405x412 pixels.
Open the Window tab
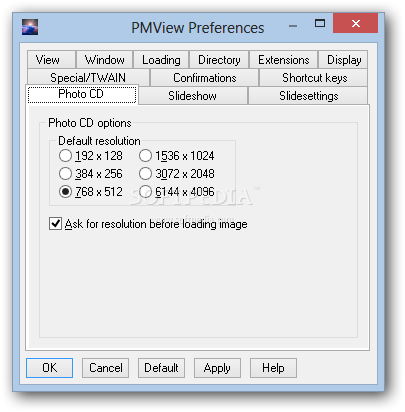coord(104,60)
